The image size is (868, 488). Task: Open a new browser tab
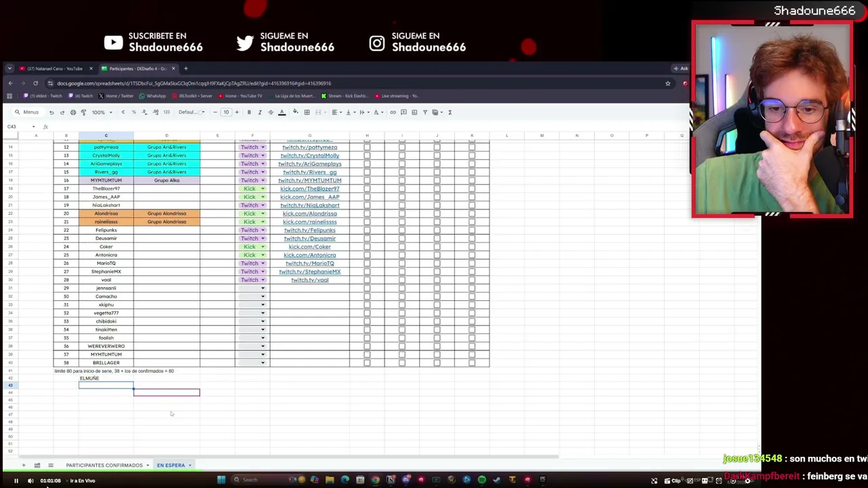186,68
